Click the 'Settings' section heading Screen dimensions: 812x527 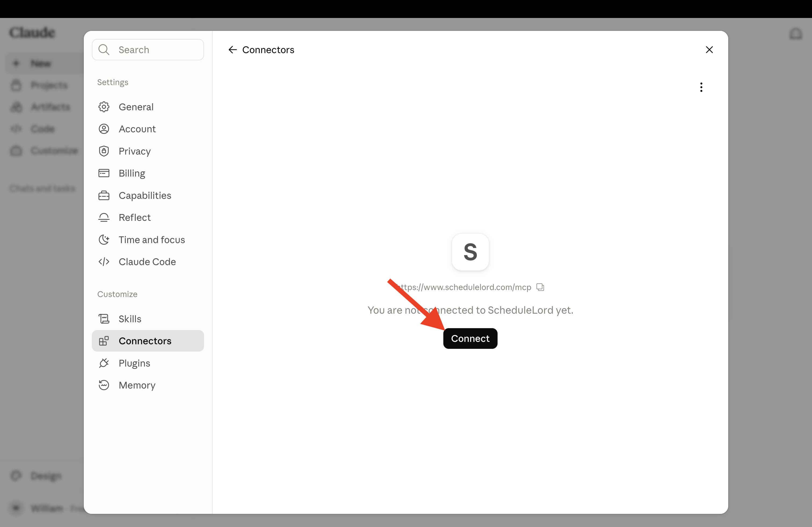(113, 82)
